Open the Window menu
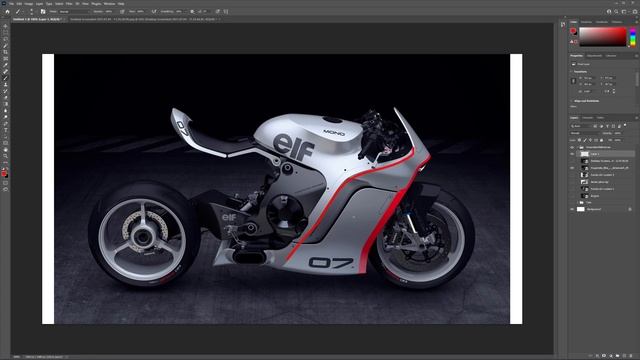640x360 pixels. 109,4
